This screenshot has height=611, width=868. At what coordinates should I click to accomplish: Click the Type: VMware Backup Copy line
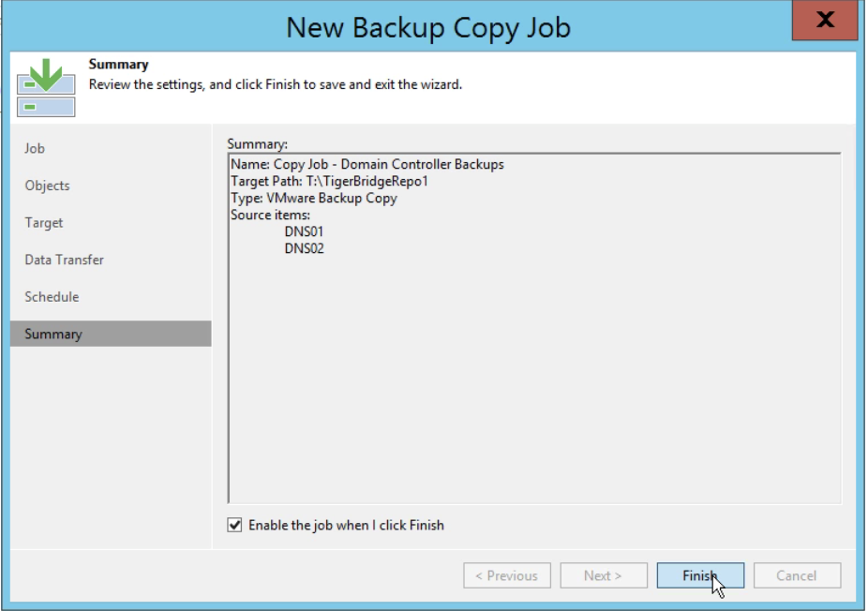coord(314,198)
